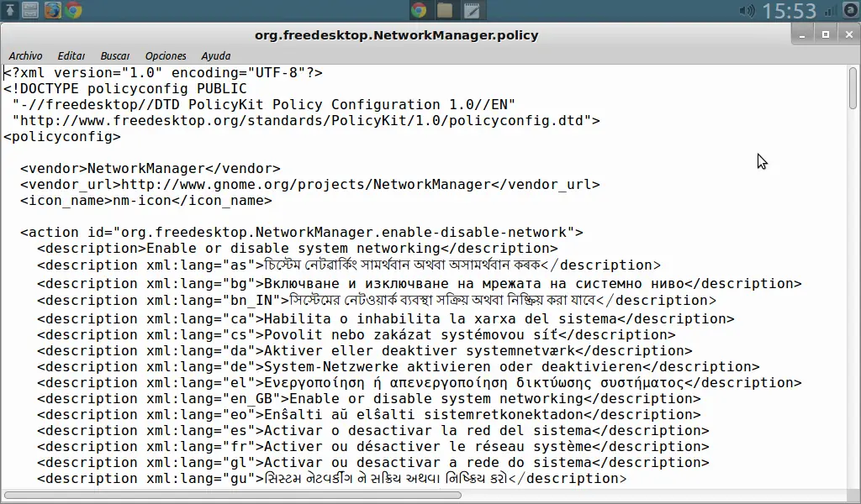Click the French xml:lang="fr" description line
The width and height of the screenshot is (861, 504).
pyautogui.click(x=373, y=446)
